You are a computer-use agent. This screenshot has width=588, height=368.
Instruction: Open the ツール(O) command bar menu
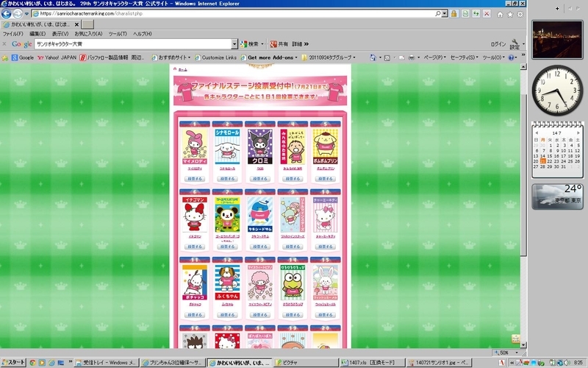(493, 57)
